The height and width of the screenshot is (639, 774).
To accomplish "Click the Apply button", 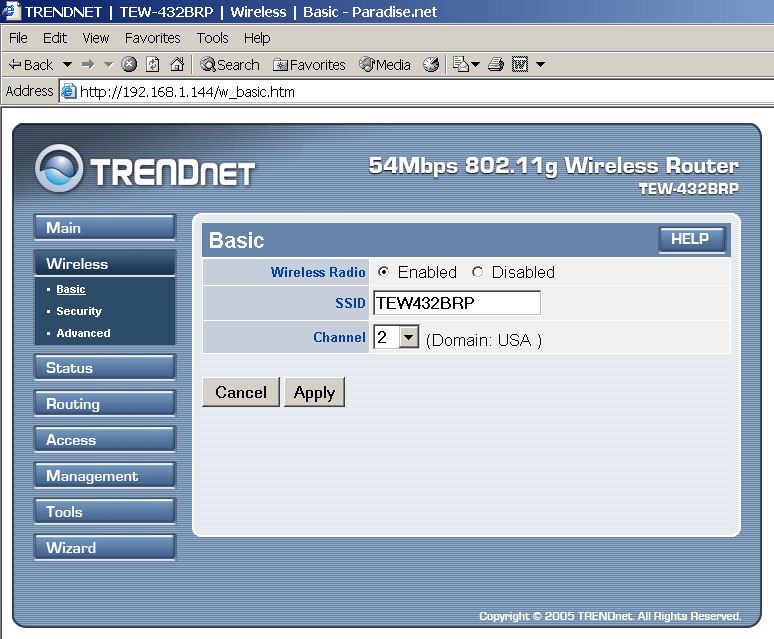I will [314, 392].
